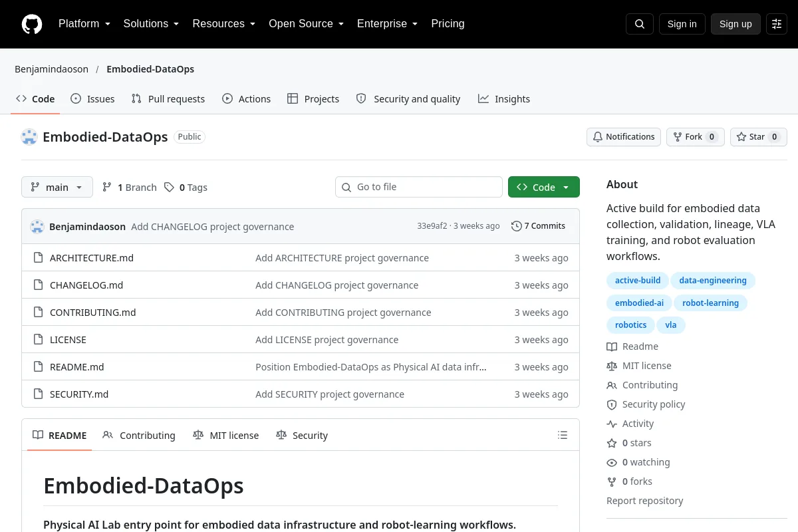Click the data-engineering topic tag

713,281
